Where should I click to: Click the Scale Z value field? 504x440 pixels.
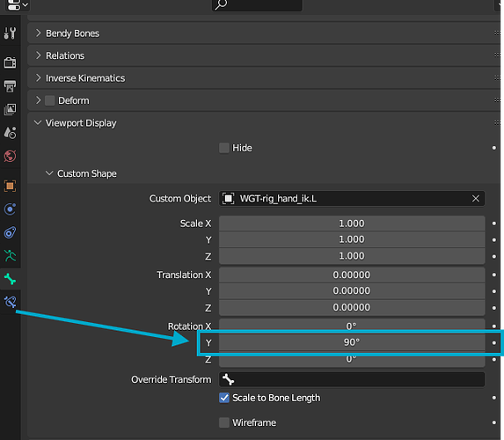tap(352, 256)
